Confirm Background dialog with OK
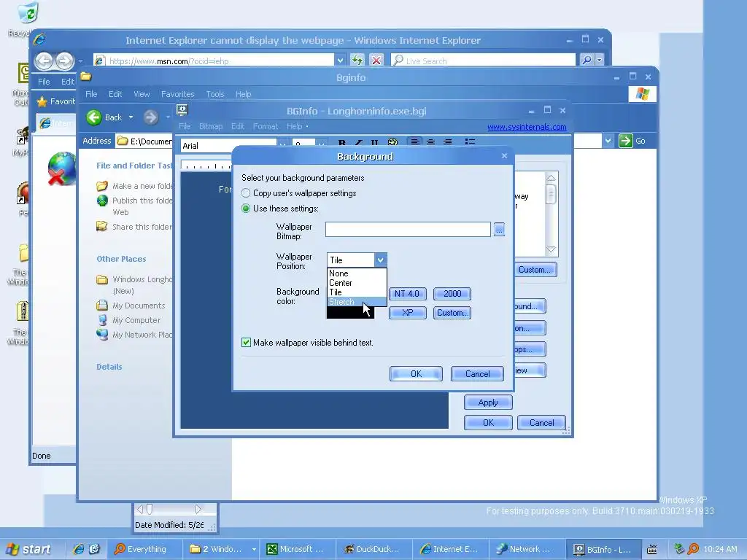 point(416,374)
